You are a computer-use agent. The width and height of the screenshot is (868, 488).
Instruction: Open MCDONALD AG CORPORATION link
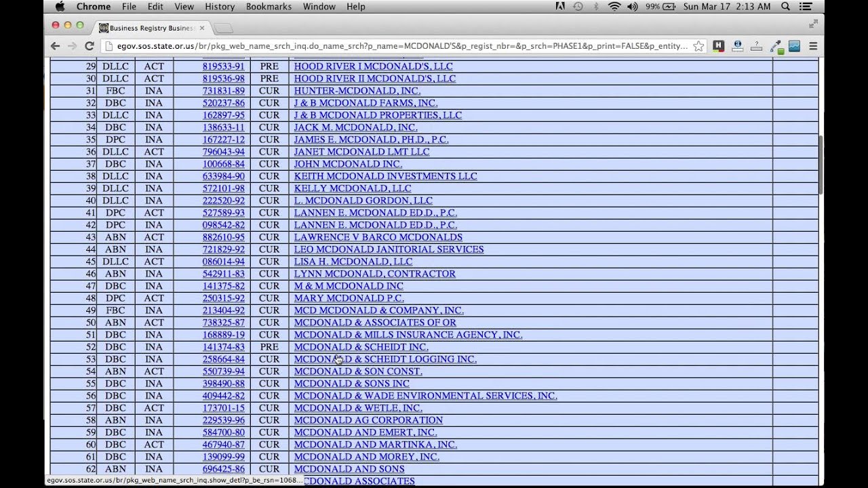click(x=368, y=420)
